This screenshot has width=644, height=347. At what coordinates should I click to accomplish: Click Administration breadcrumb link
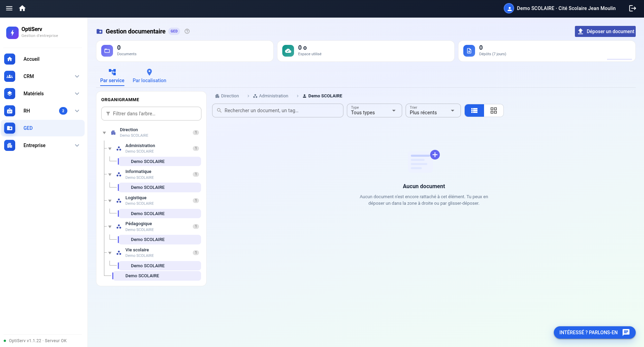[271, 96]
